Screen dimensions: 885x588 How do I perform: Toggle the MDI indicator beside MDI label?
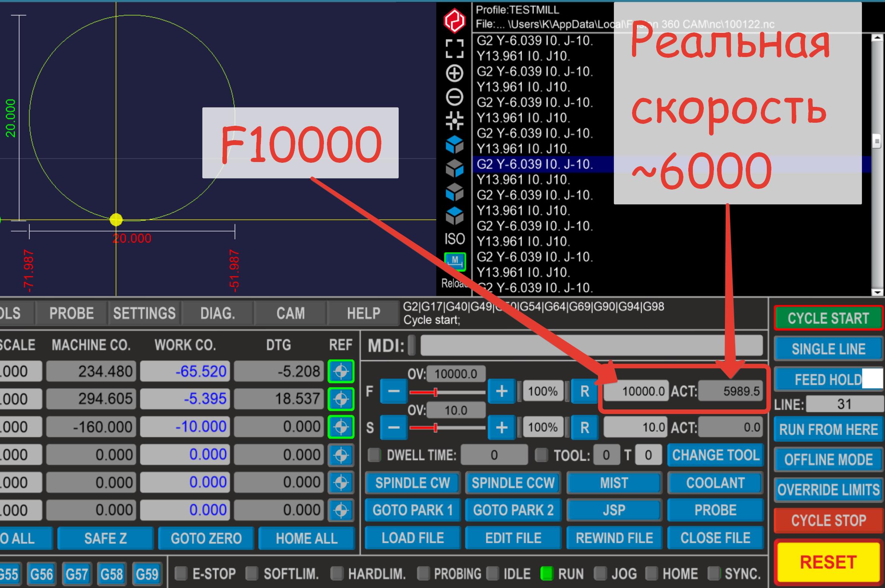coord(412,345)
